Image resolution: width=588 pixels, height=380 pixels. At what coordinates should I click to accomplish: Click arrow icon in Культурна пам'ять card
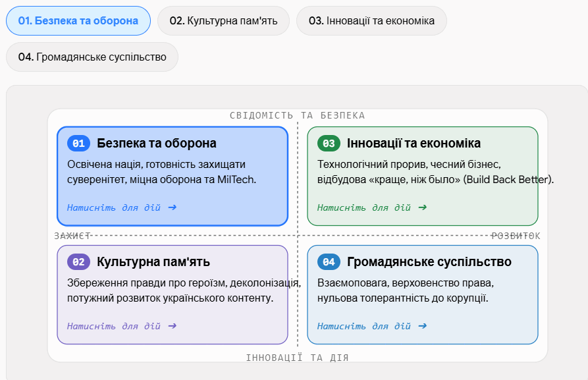(173, 326)
